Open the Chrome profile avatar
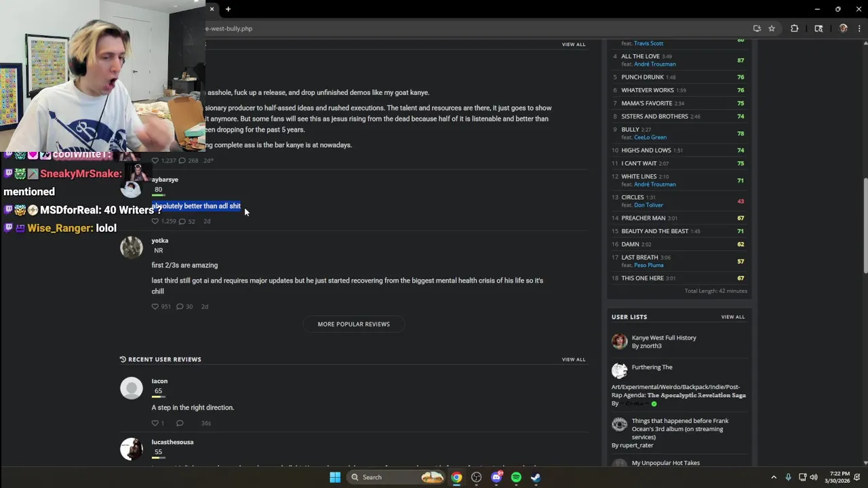Screen dimensions: 868x488 (x=843, y=28)
